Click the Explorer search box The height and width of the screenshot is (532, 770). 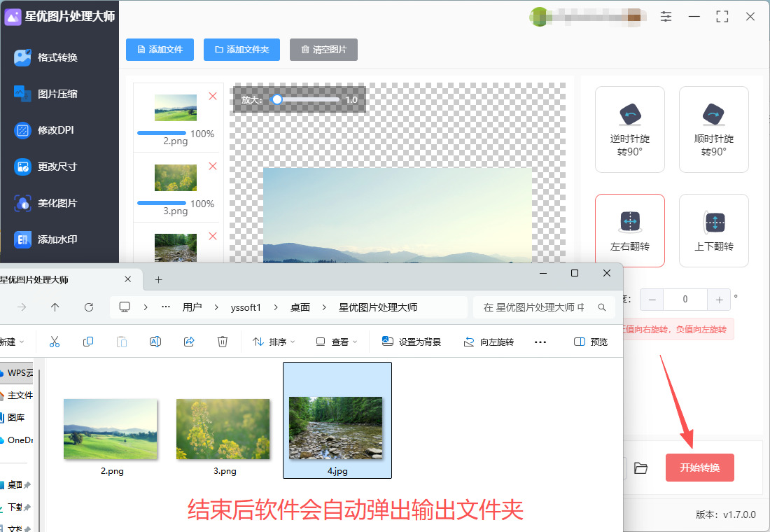click(x=544, y=307)
